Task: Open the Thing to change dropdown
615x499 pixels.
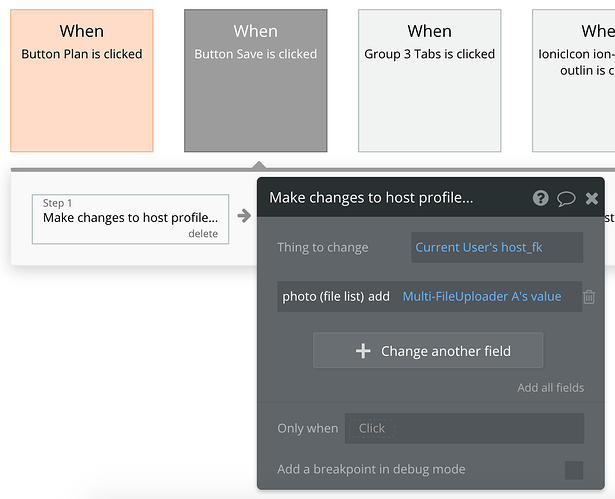Action: (497, 247)
